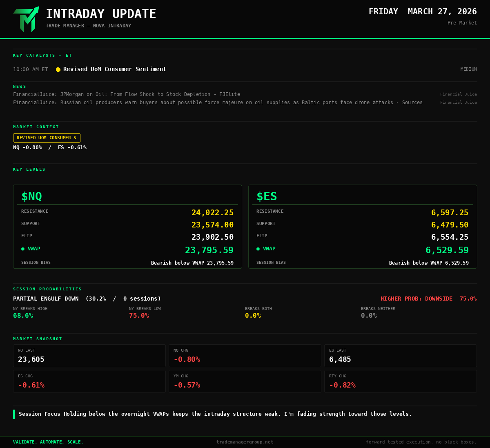The height and width of the screenshot is (448, 490).
Task: Click the BREAKS NEITHER 0.0% value
Action: (369, 316)
